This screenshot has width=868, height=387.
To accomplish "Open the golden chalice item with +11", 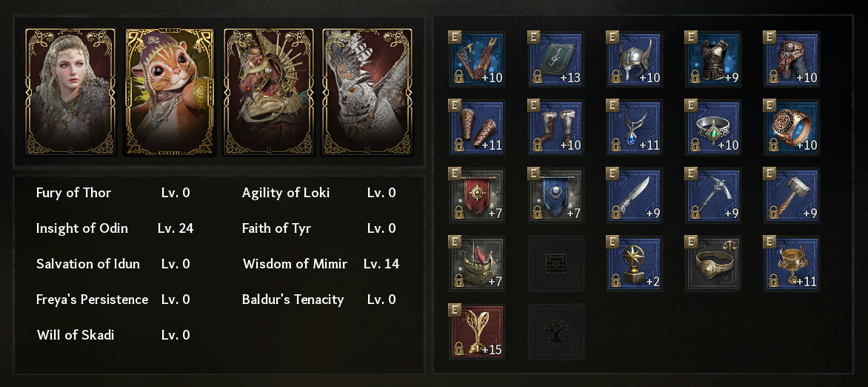I will (792, 264).
